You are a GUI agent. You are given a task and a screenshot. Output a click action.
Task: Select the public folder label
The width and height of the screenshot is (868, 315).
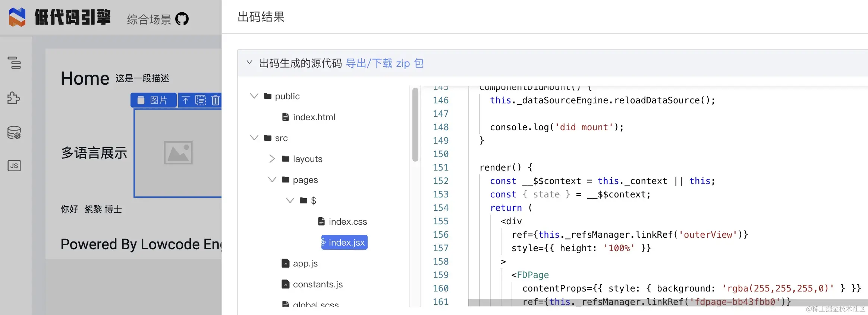click(x=287, y=96)
